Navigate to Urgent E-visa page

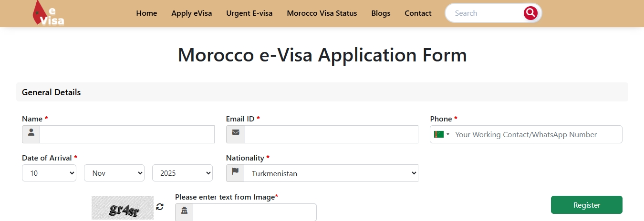click(249, 13)
